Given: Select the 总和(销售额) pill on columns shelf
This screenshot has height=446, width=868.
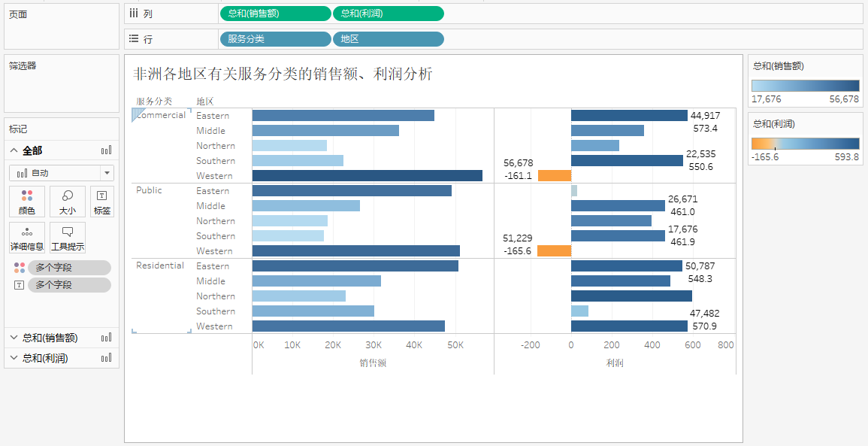Looking at the screenshot, I should 275,14.
